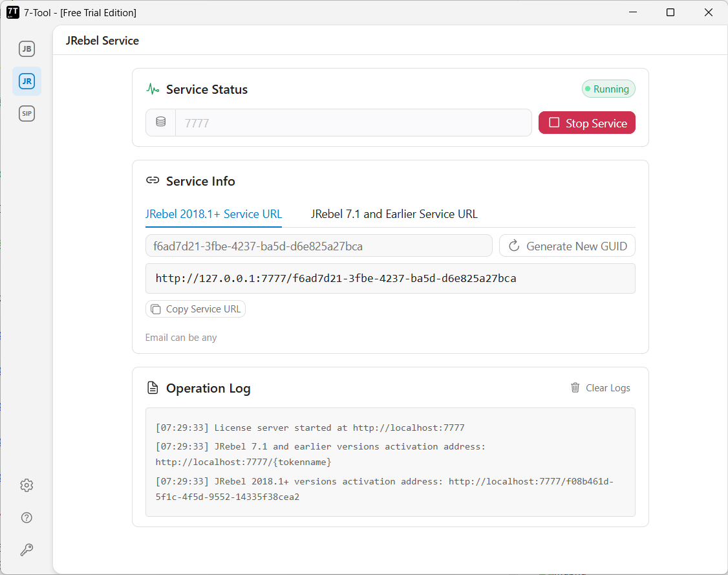Click the 'Email can be any' hint text
Screen dimensions: 728x575
[x=181, y=338]
